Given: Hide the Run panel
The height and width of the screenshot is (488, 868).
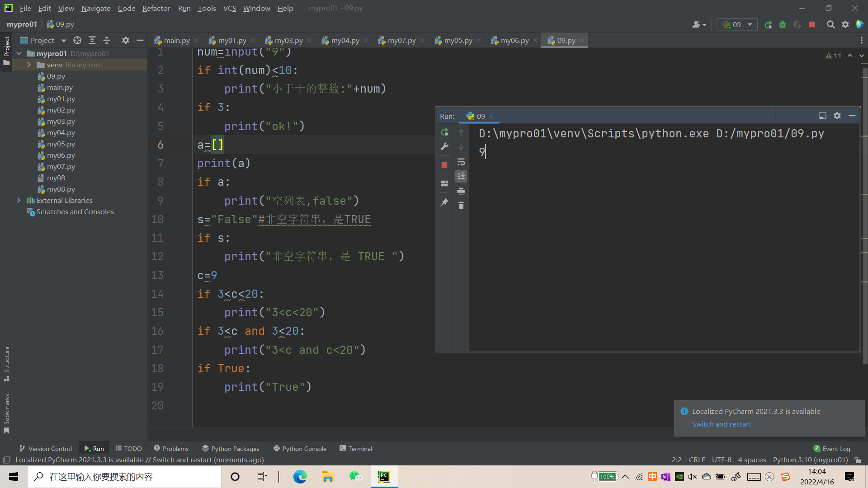Looking at the screenshot, I should tap(852, 116).
